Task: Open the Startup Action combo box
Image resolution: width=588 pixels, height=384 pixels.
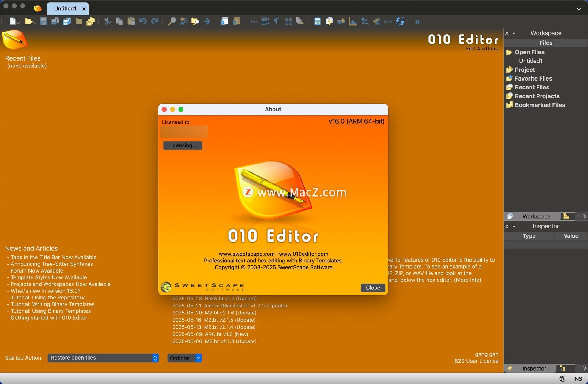Action: point(103,358)
